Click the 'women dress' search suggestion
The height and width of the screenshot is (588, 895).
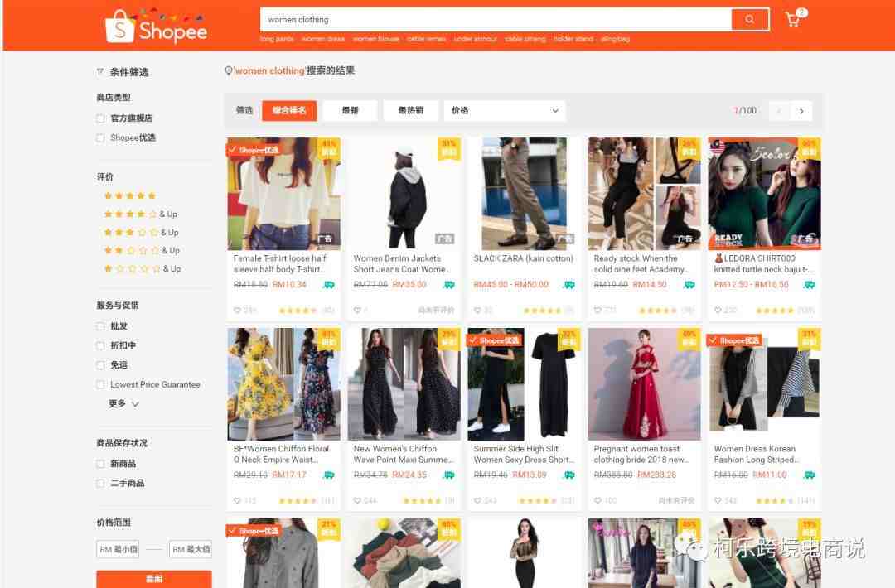tap(323, 39)
